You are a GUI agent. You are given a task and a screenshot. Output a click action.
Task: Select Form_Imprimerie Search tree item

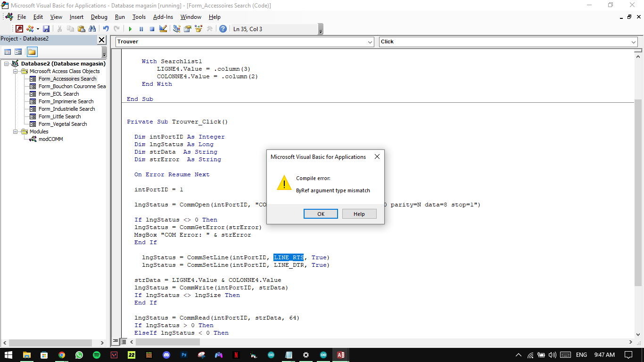point(66,101)
